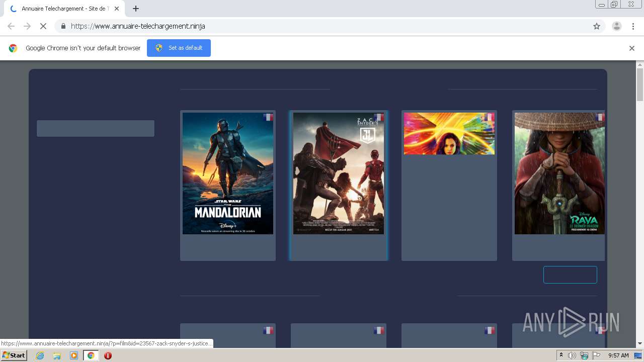Click the sidebar search field

(96, 128)
